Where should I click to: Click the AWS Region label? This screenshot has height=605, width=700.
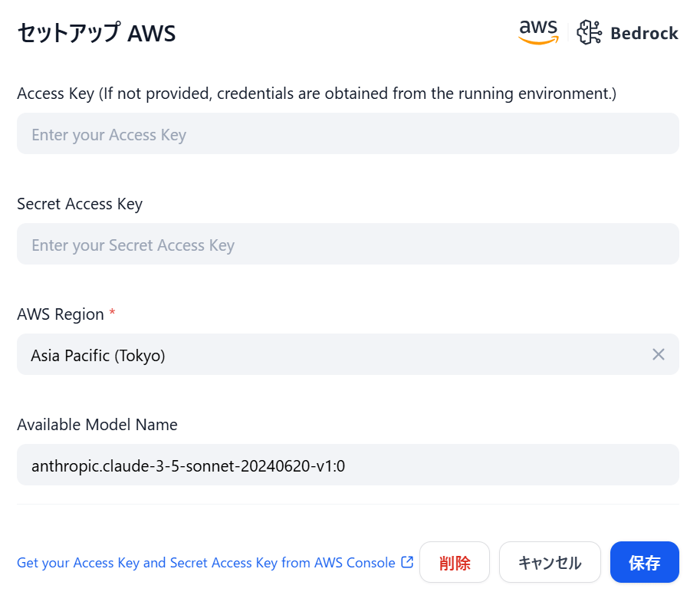click(61, 314)
